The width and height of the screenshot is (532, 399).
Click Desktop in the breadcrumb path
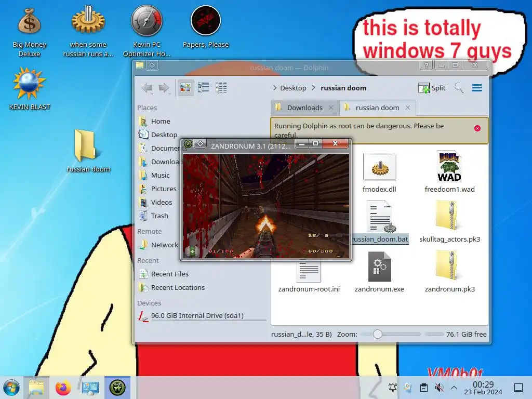[293, 88]
